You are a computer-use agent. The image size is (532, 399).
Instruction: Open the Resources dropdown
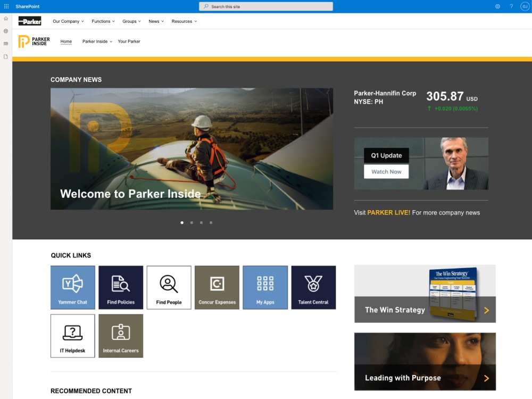184,21
